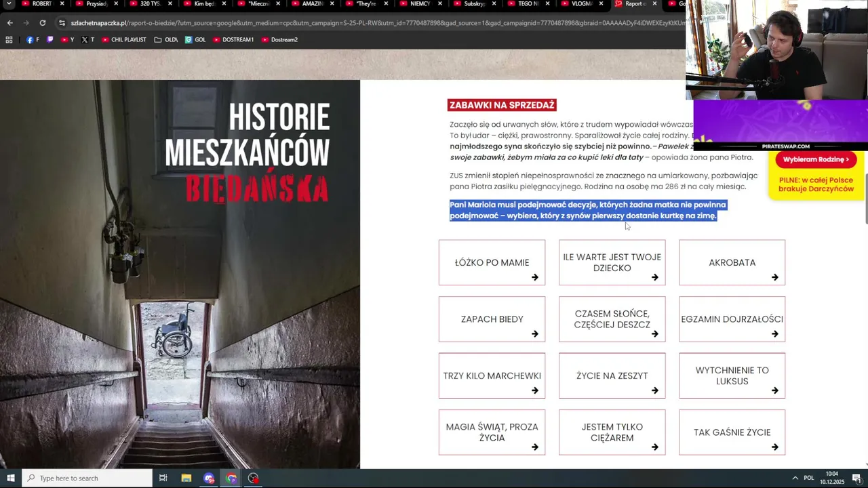Click the page vertical scrollbar thumb
Viewport: 868px width, 488px height.
(x=865, y=198)
